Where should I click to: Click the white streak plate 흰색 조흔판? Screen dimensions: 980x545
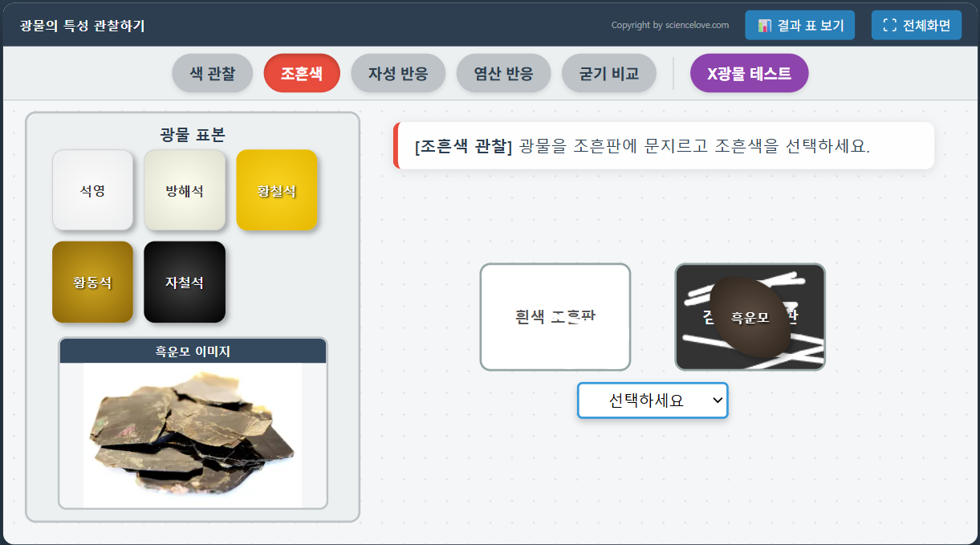(x=555, y=317)
